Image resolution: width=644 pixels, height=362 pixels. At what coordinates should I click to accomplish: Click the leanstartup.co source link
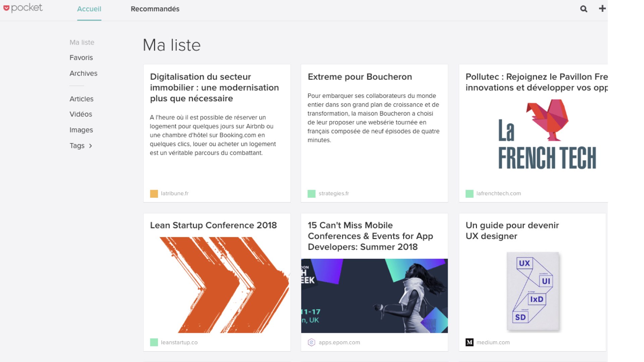coord(179,342)
